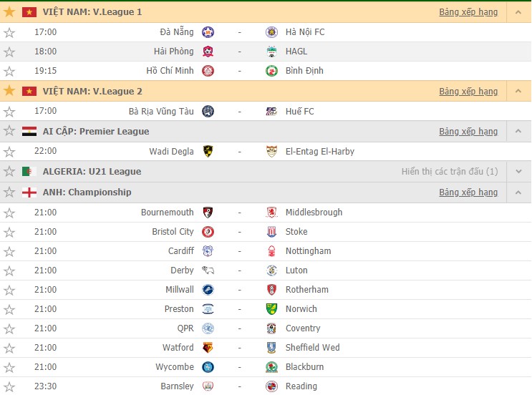This screenshot has width=532, height=395.
Task: Toggle favorite star for Đà Nẵng match
Action: [x=9, y=32]
